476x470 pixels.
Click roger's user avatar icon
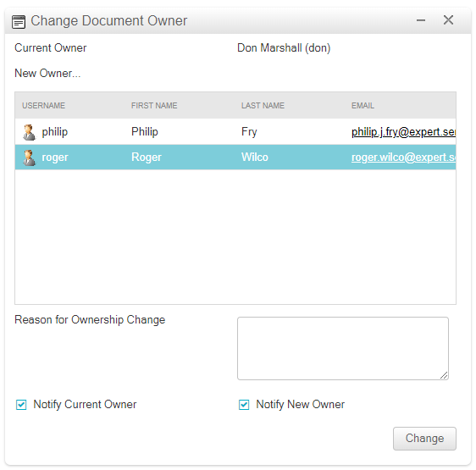point(29,158)
